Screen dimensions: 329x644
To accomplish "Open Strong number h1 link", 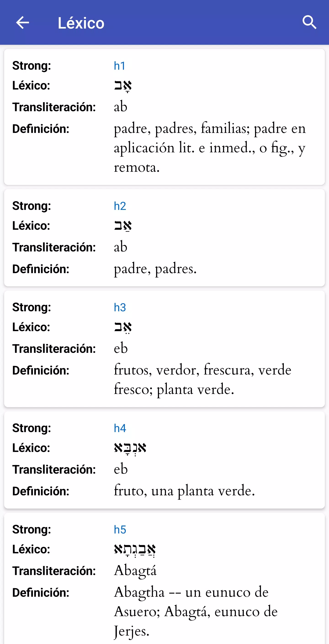I will tap(119, 66).
